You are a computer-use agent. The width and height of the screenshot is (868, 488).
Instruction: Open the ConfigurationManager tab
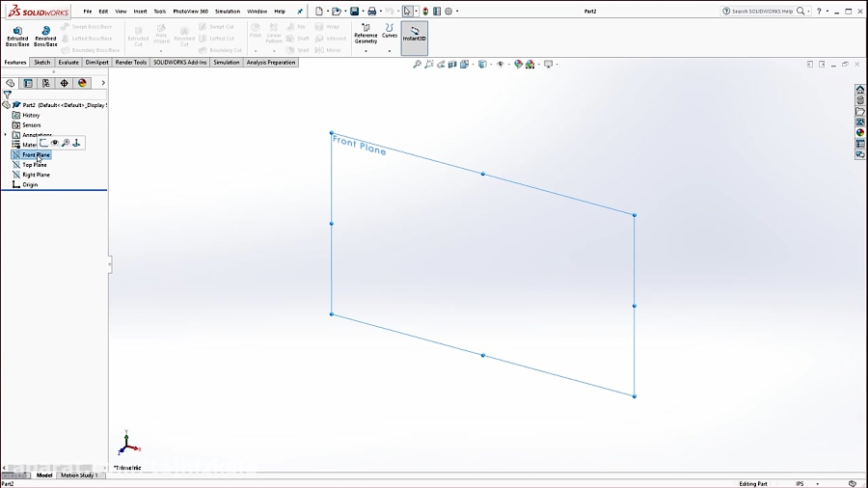click(x=46, y=83)
